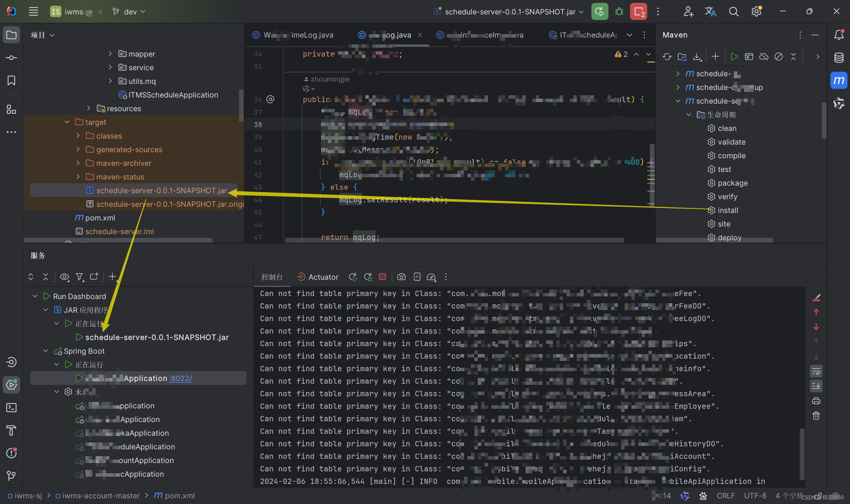This screenshot has width=850, height=504.
Task: Run the Maven install lifecycle goal
Action: 723,210
